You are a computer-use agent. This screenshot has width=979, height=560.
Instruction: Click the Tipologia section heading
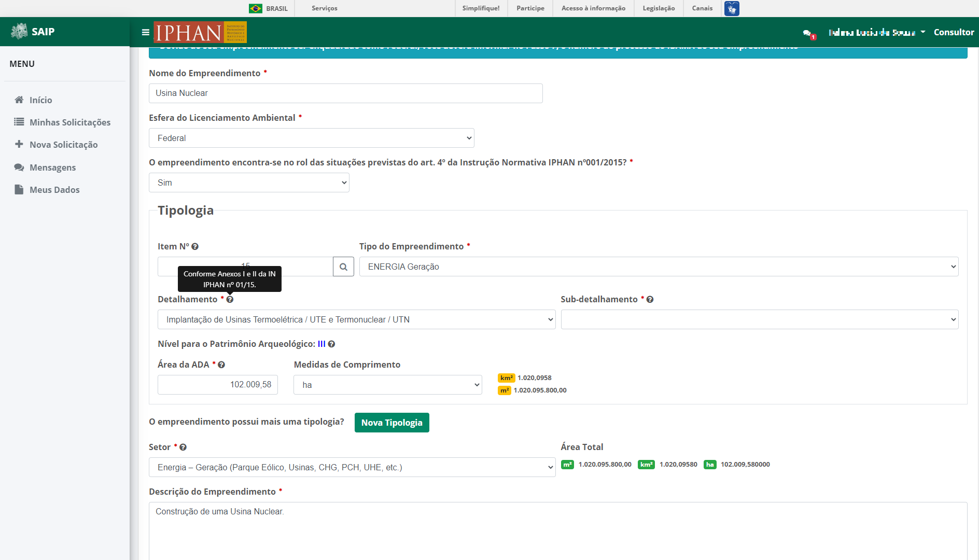pyautogui.click(x=186, y=211)
